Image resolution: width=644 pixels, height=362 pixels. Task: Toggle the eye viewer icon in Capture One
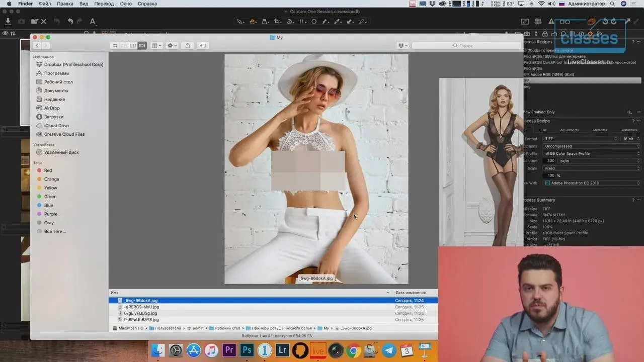coord(6,34)
